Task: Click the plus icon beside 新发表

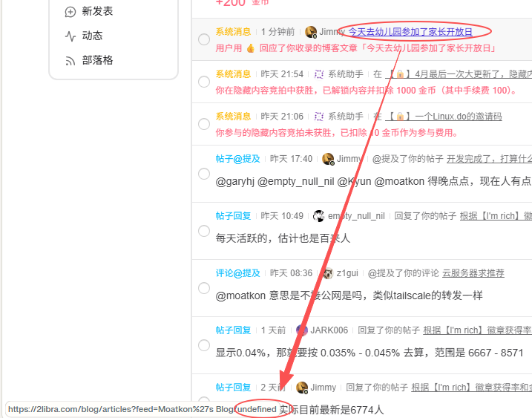Action: (70, 12)
